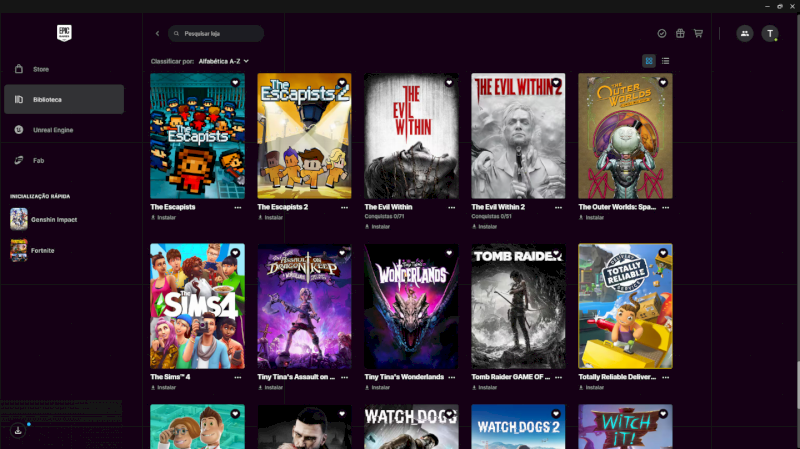Image resolution: width=800 pixels, height=449 pixels.
Task: Launch Genshin Impact from quick launch
Action: (x=44, y=219)
